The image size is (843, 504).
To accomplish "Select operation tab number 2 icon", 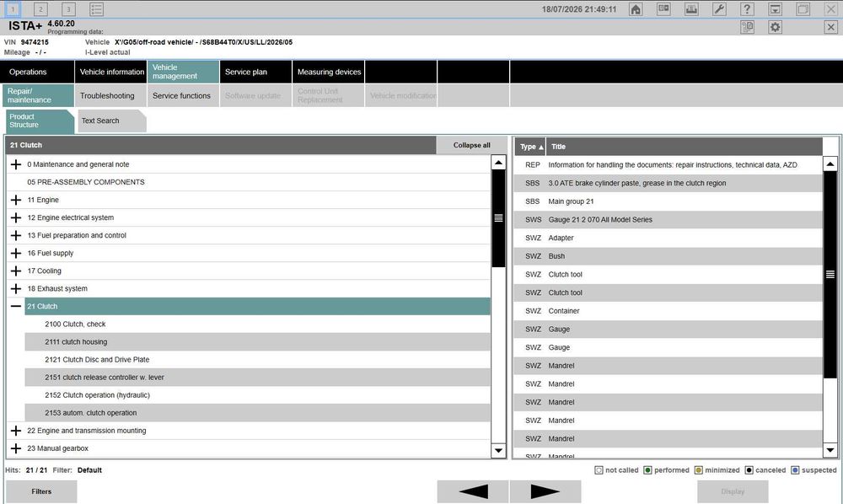I will click(x=40, y=9).
